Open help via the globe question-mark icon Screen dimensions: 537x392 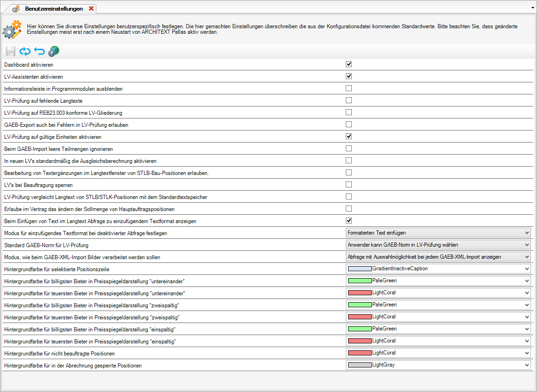[x=54, y=51]
